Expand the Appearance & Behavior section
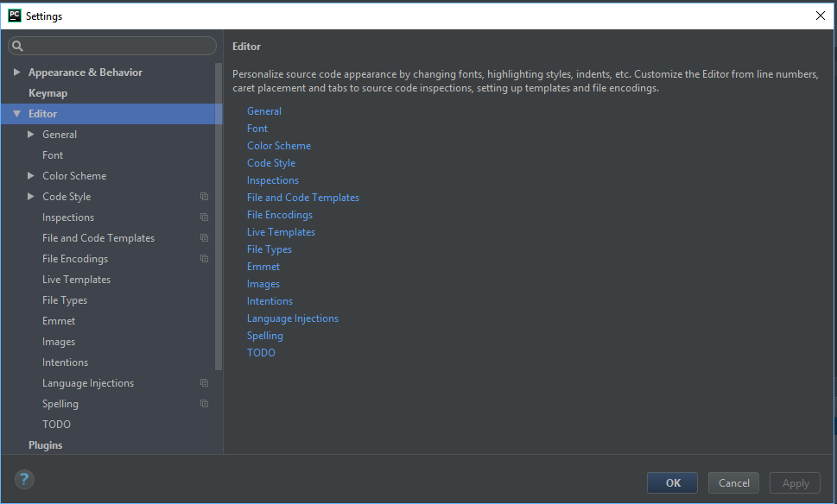 (17, 72)
